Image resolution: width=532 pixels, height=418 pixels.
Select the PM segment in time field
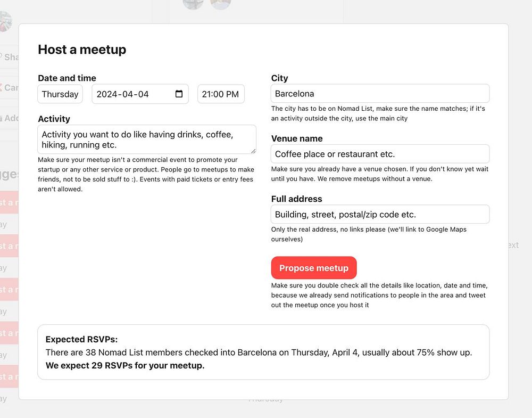click(232, 94)
